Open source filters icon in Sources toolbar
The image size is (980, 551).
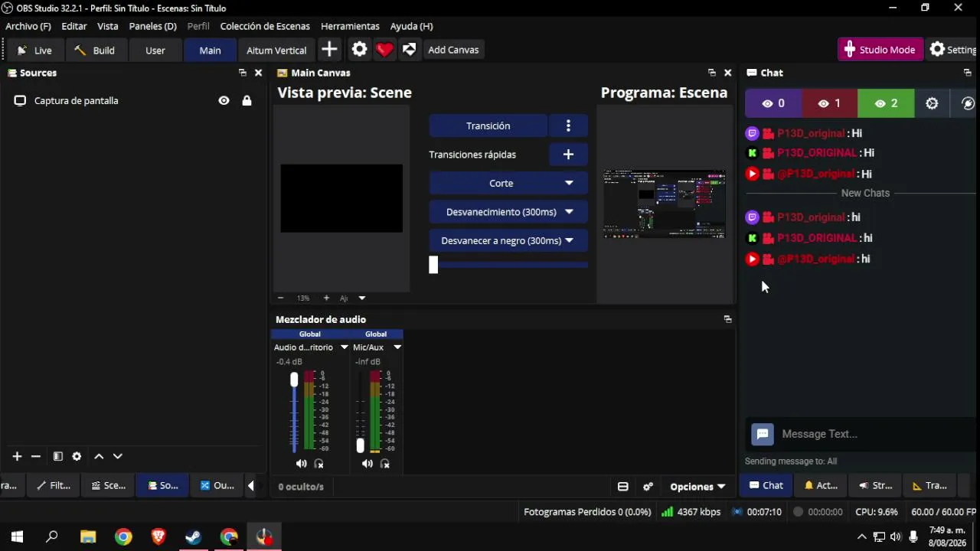(57, 456)
